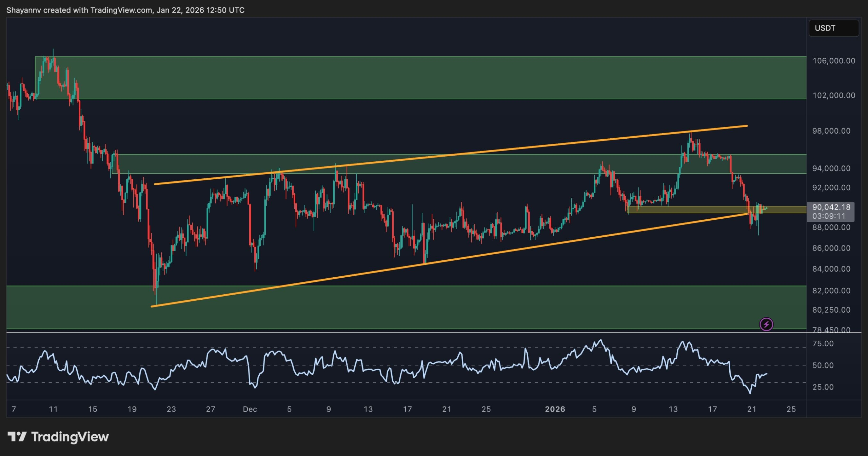Click the 98,000.00 price axis label
868x456 pixels.
pyautogui.click(x=831, y=131)
